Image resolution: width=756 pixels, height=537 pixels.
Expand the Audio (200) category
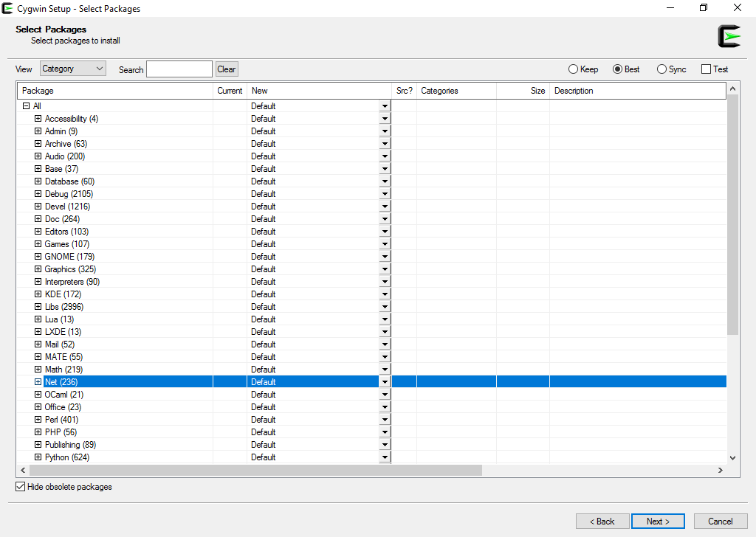[x=38, y=156]
